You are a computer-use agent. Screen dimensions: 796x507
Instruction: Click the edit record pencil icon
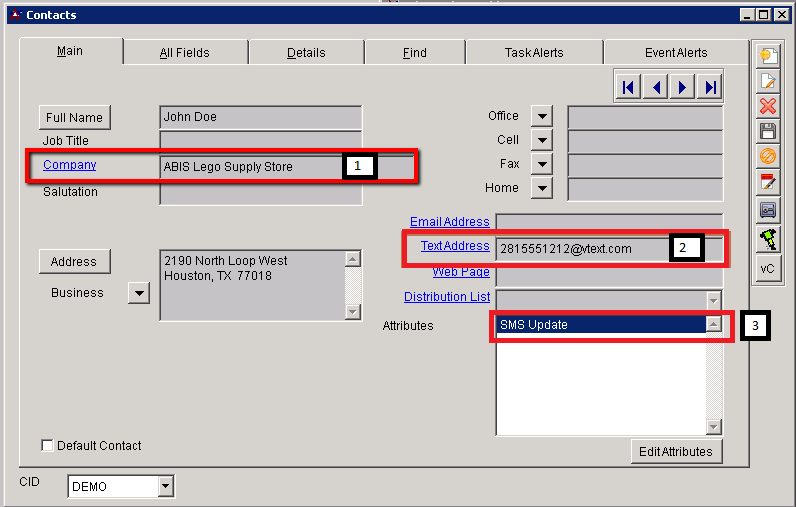pyautogui.click(x=768, y=81)
